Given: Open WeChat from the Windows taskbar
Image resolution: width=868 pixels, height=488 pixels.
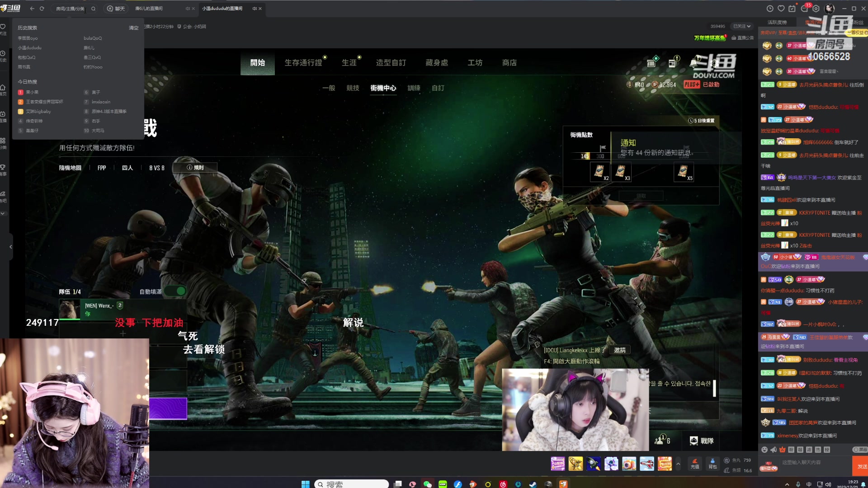Looking at the screenshot, I should click(x=427, y=484).
